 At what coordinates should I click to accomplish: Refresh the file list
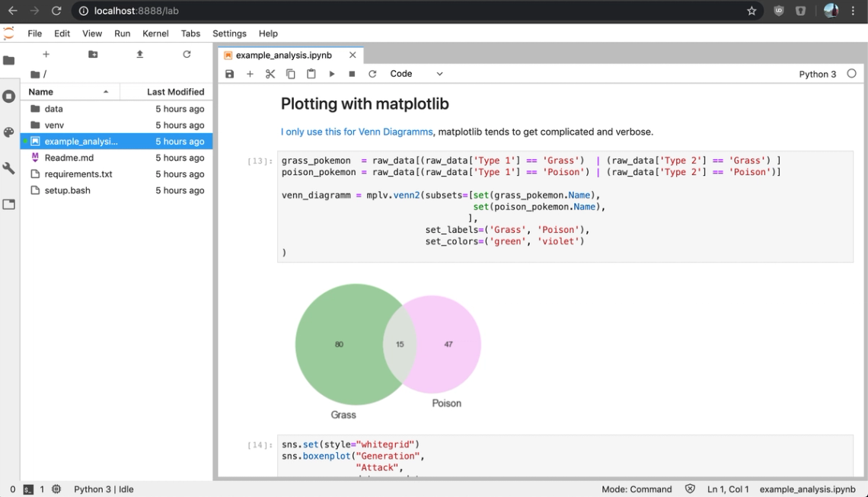click(x=187, y=54)
